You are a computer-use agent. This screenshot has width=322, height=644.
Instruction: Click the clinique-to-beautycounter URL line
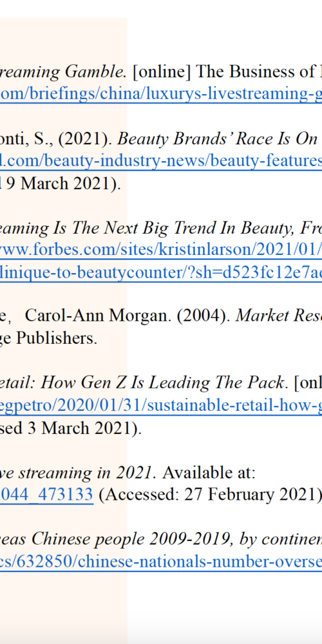[x=161, y=272]
